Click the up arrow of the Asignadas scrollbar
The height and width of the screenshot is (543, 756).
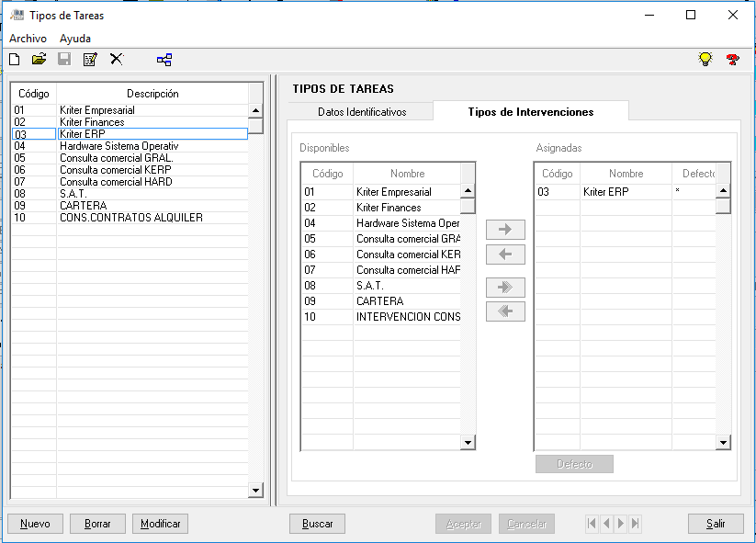723,191
